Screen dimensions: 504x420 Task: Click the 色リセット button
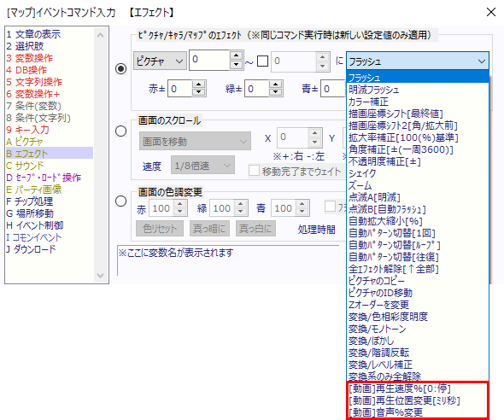pos(160,229)
